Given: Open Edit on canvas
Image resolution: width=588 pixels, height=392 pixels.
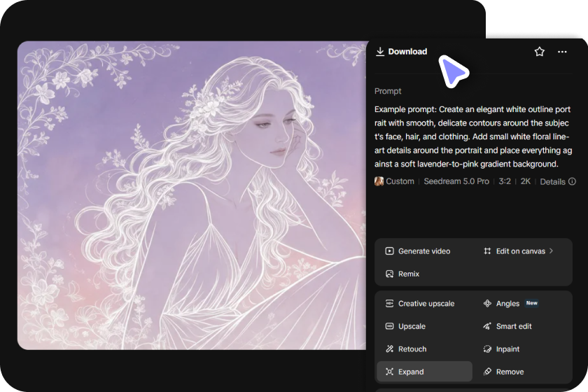Looking at the screenshot, I should point(518,251).
